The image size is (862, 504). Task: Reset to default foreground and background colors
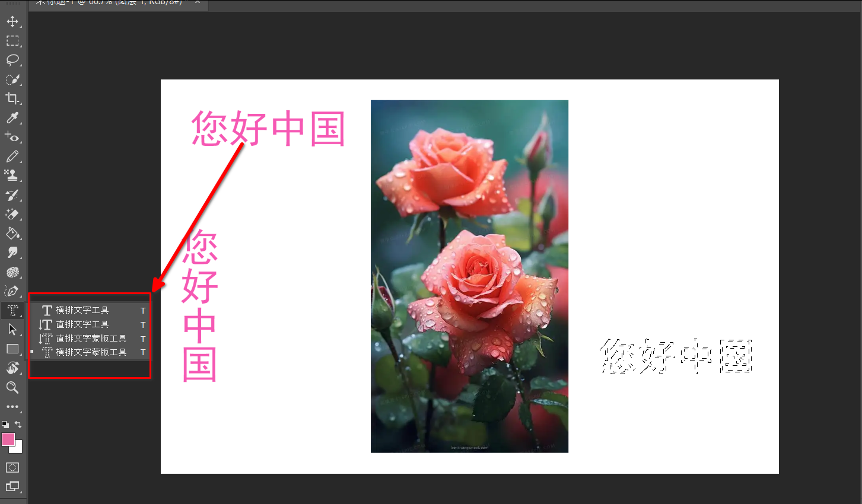pos(5,425)
